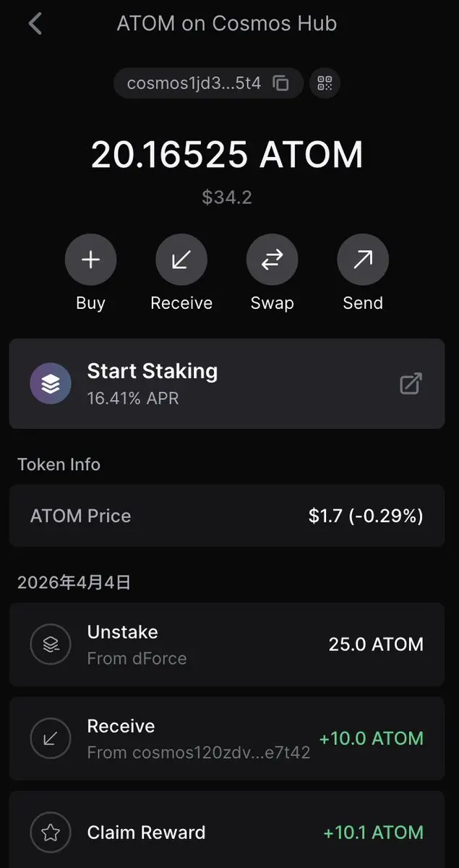Tap the 20.16525 ATOM balance
Image resolution: width=459 pixels, height=868 pixels.
pos(227,155)
